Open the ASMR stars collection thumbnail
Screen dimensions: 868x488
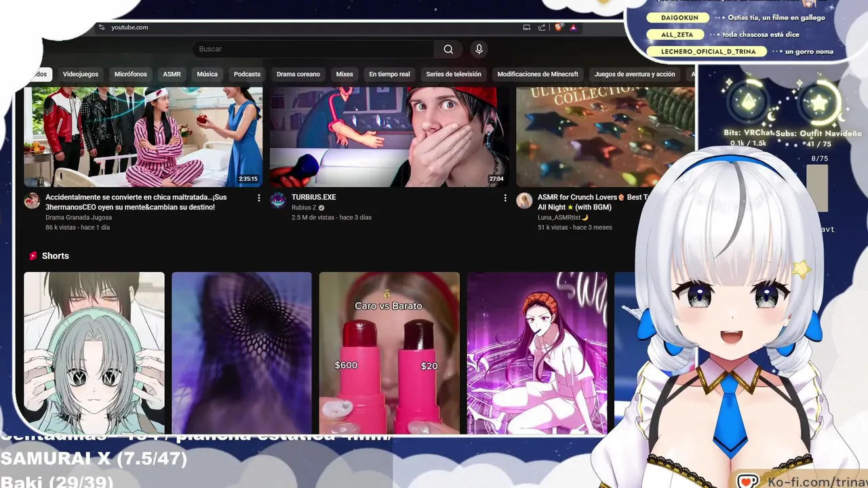[605, 137]
